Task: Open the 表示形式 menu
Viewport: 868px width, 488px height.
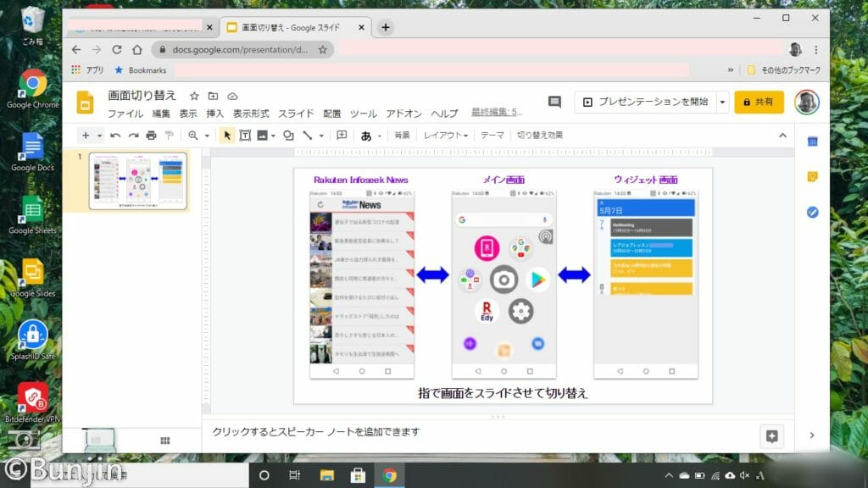Action: pyautogui.click(x=251, y=114)
